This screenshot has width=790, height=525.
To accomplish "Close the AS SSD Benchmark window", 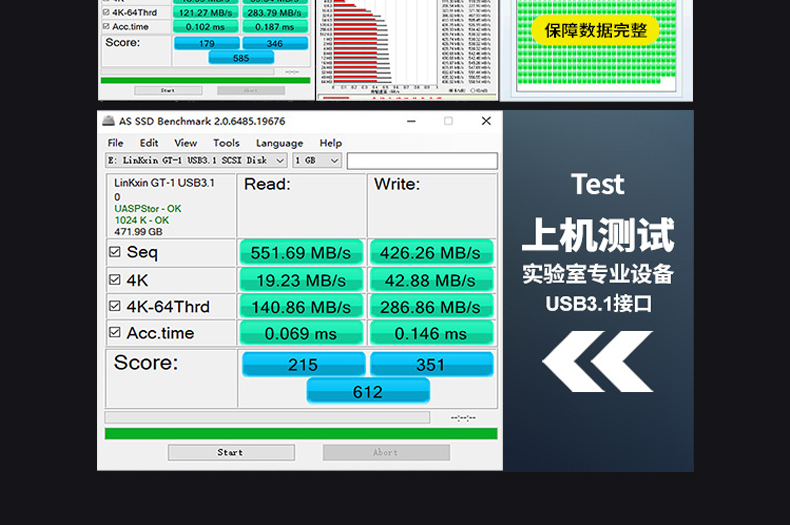I will [486, 121].
